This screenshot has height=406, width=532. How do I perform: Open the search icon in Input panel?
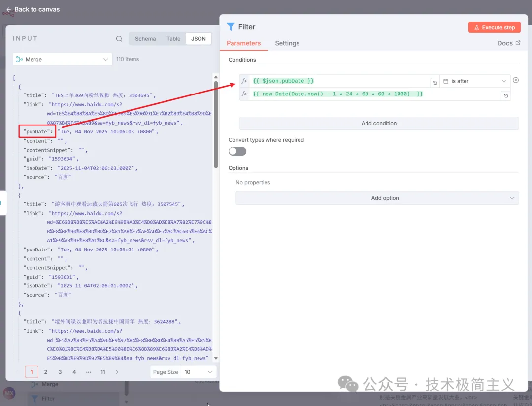119,39
